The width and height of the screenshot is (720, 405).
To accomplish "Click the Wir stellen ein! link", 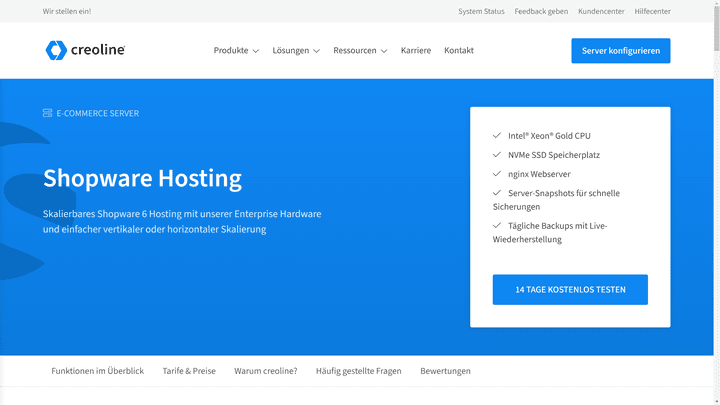I will pos(67,11).
